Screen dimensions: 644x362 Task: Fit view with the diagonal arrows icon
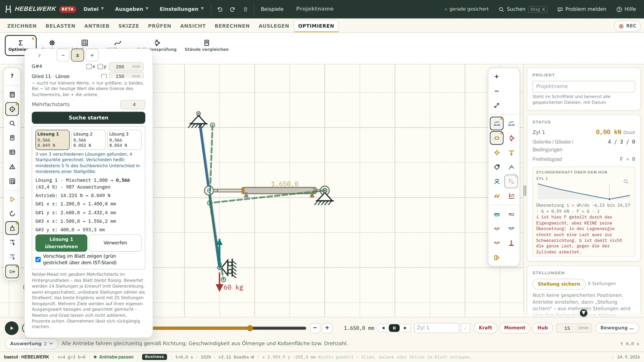click(x=497, y=105)
